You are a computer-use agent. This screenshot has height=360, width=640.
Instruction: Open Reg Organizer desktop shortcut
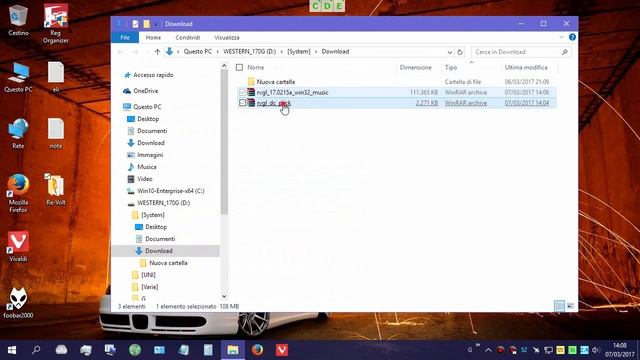[56, 23]
